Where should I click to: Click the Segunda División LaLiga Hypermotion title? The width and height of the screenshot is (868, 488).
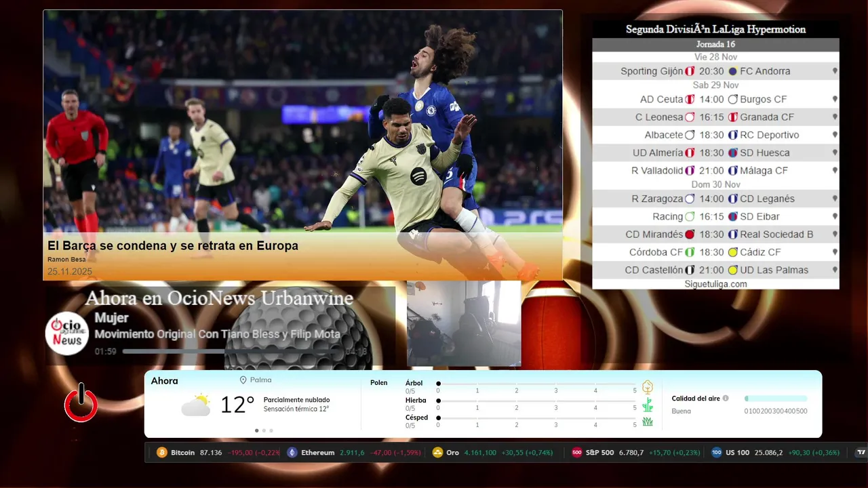715,30
